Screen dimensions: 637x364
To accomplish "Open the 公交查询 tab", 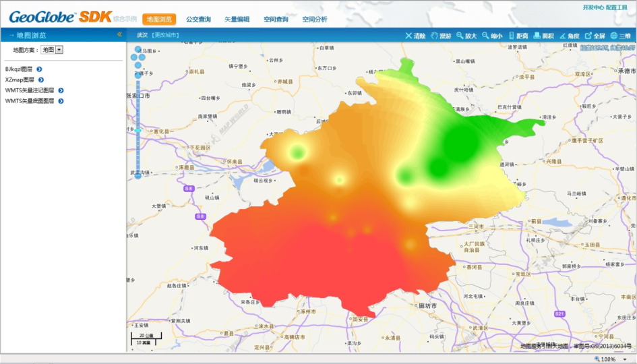I will pos(198,20).
